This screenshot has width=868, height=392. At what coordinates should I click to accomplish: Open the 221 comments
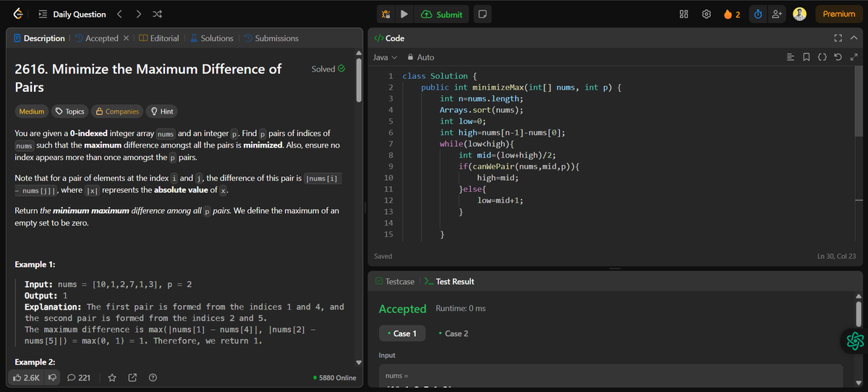point(79,378)
